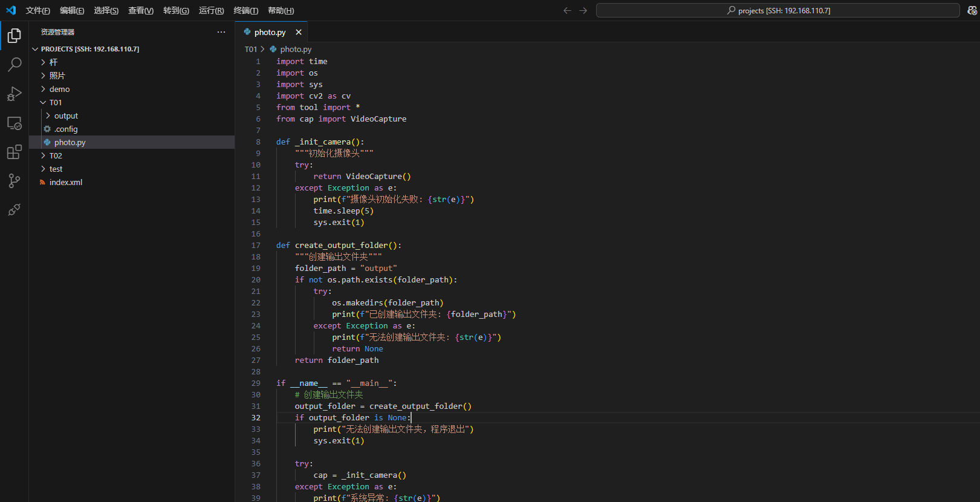This screenshot has height=502, width=980.
Task: Open the 终端 (Terminal) menu
Action: (245, 10)
